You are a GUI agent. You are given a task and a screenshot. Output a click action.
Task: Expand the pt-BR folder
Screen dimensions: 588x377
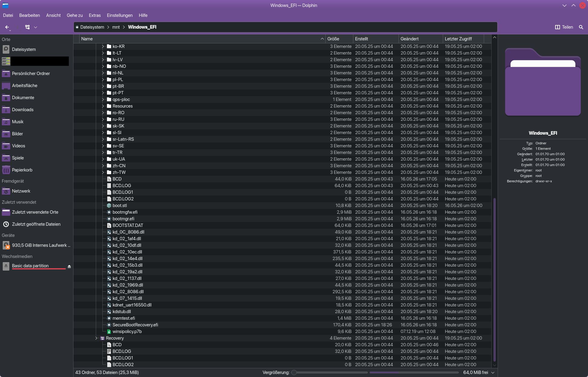point(103,86)
